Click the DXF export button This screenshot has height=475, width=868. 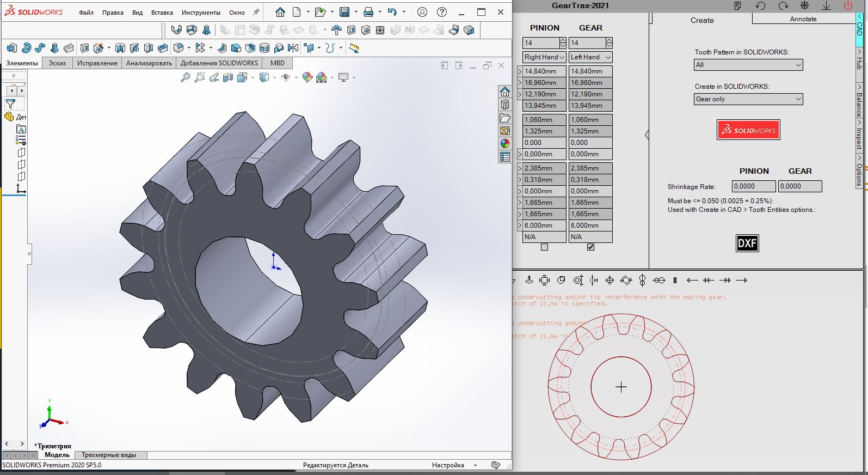(747, 243)
